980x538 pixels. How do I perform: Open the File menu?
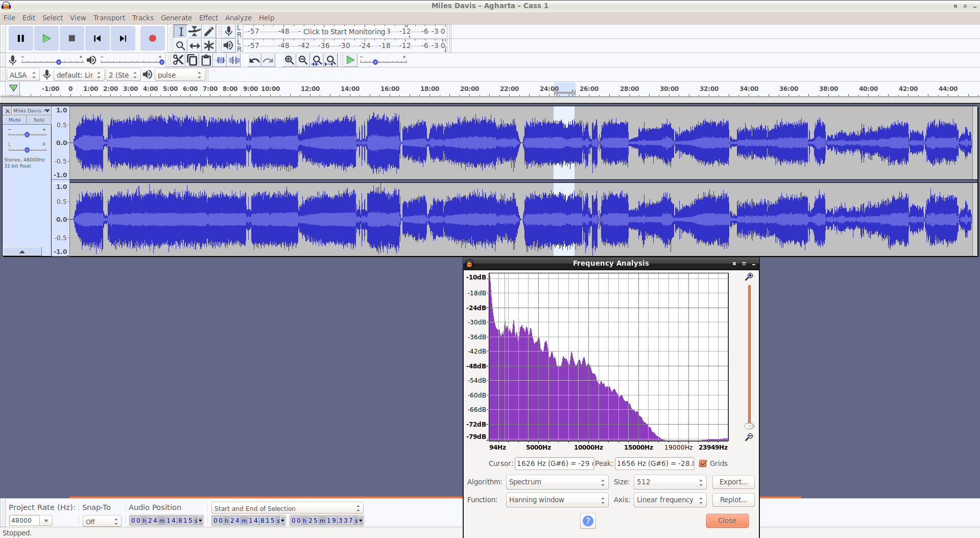click(10, 18)
